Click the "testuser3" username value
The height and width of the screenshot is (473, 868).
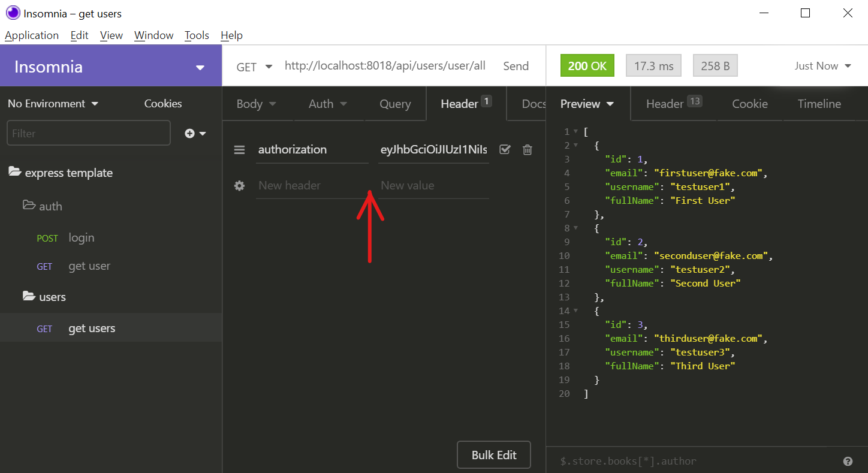pos(700,352)
